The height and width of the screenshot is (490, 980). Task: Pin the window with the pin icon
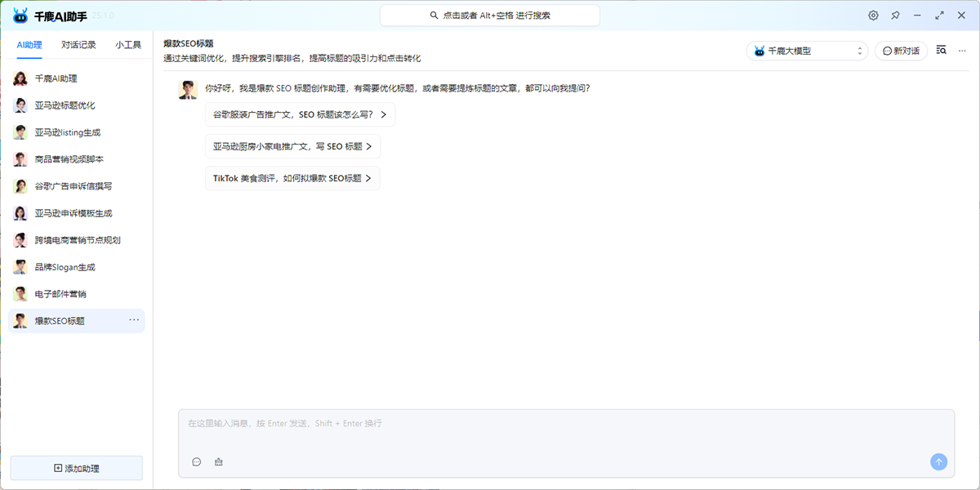pyautogui.click(x=895, y=15)
